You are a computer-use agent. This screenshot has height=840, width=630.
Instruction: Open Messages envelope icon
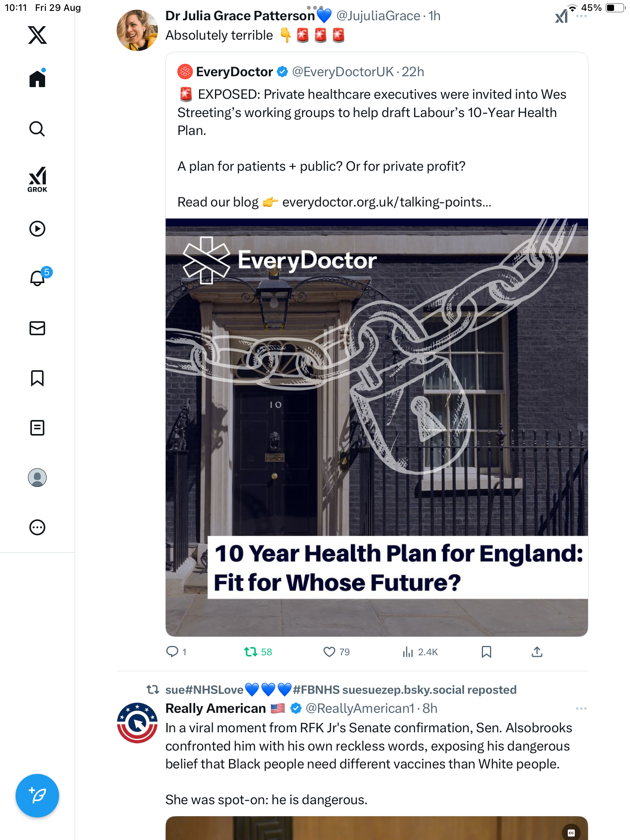click(x=37, y=328)
